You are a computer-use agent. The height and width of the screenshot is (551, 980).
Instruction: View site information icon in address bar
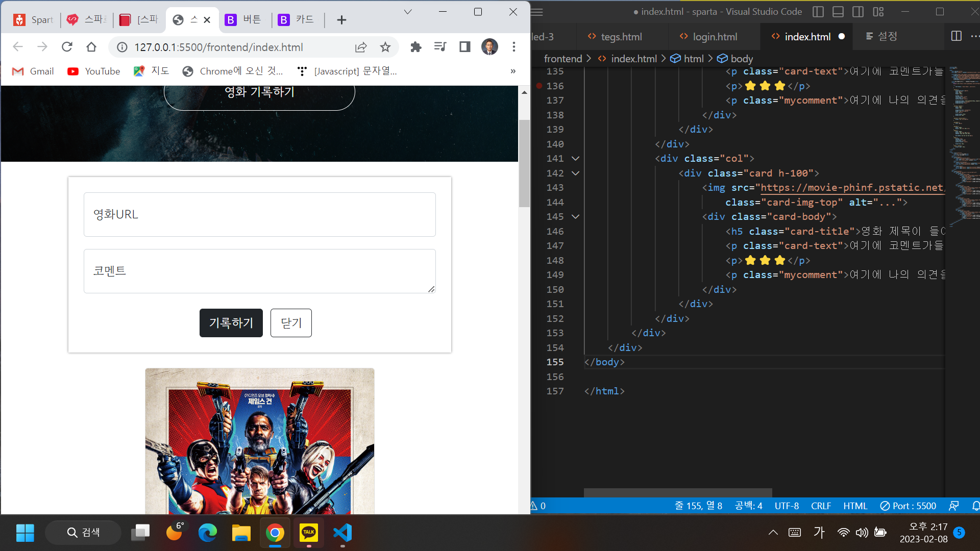pos(122,47)
